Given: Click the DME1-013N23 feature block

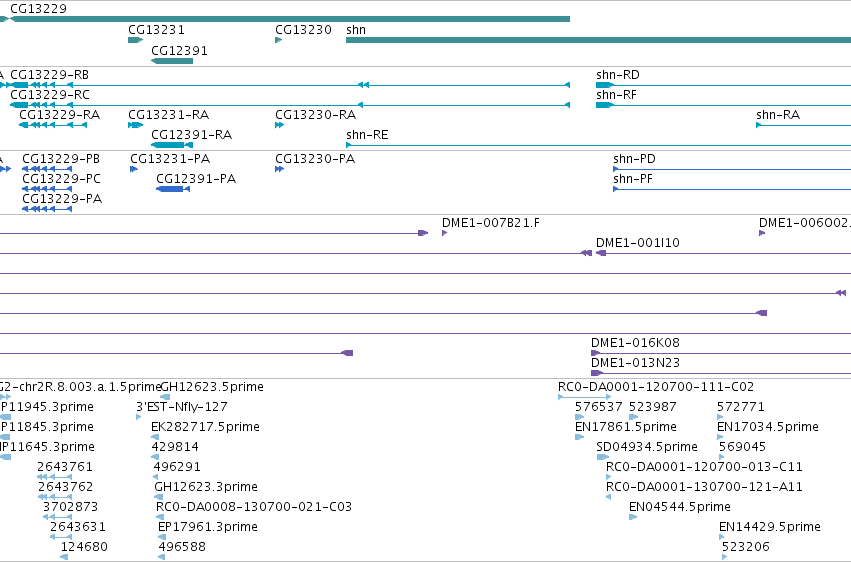Looking at the screenshot, I should [596, 373].
